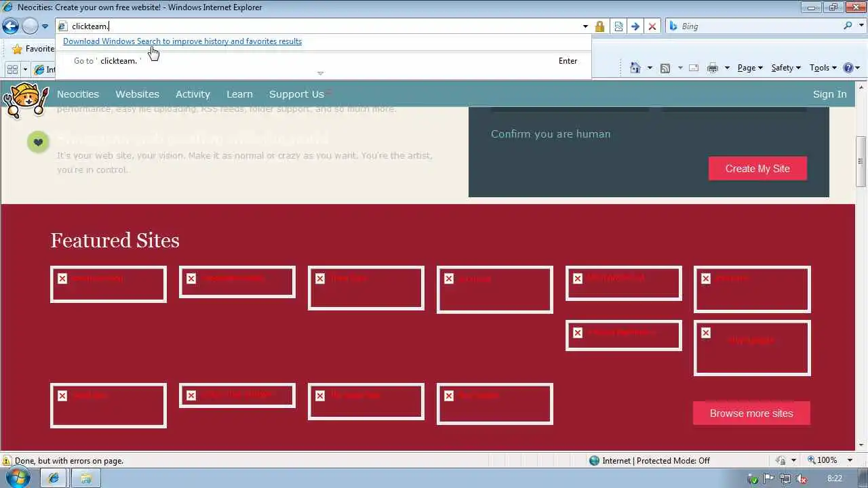Open the Page menu
Viewport: 868px width, 488px height.
point(750,68)
